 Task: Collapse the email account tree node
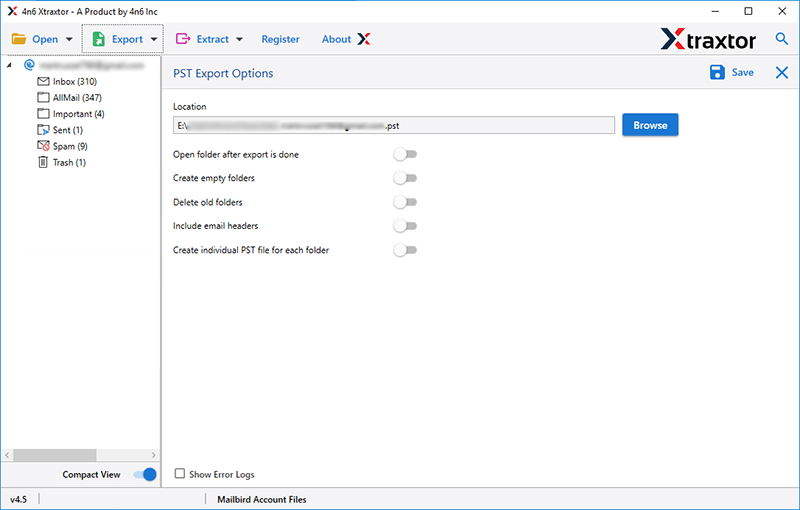coord(9,65)
